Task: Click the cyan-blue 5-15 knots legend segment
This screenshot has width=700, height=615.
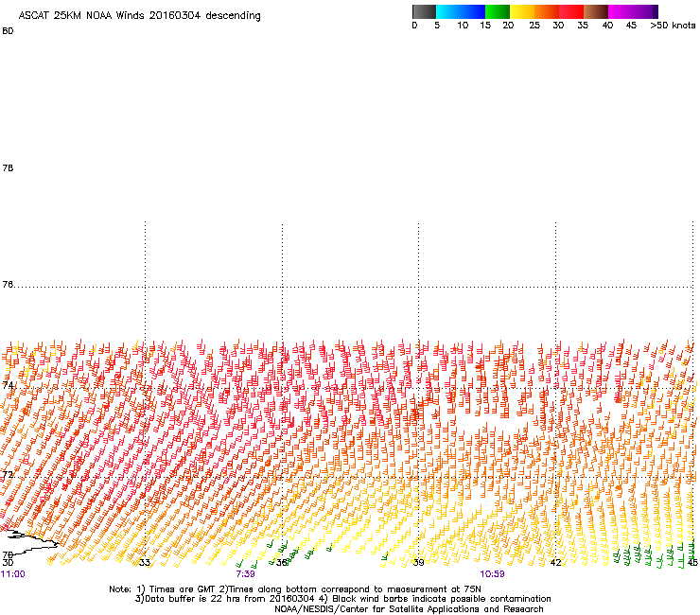Action: (461, 11)
